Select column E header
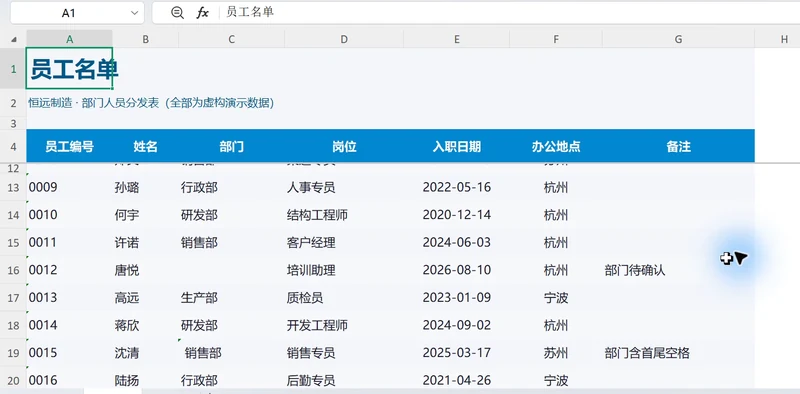800x394 pixels. (457, 39)
